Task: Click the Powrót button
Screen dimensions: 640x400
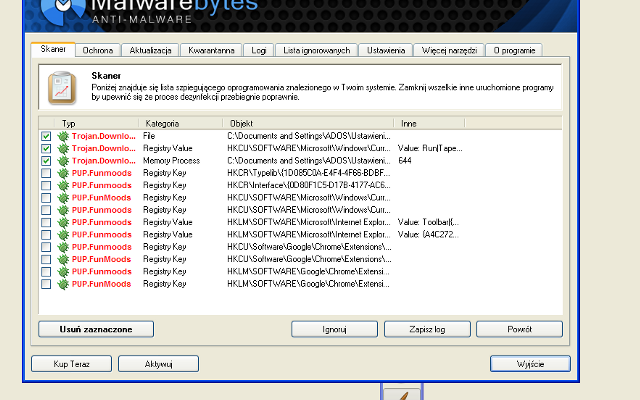Action: 519,329
